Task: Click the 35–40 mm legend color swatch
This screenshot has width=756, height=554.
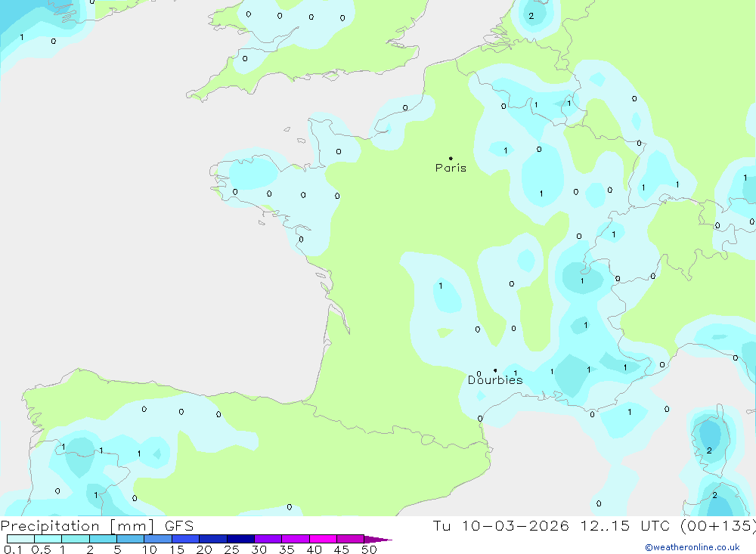Action: click(296, 539)
